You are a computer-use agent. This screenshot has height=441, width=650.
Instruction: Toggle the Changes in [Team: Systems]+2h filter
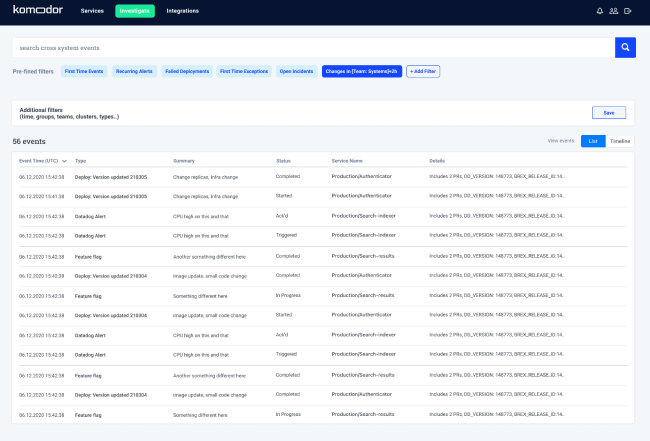point(361,71)
